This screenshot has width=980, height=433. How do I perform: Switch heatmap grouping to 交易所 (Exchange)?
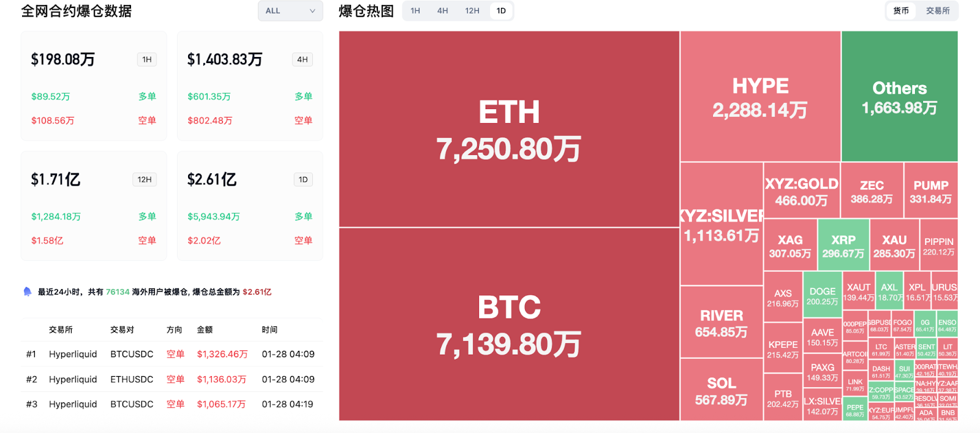(938, 10)
